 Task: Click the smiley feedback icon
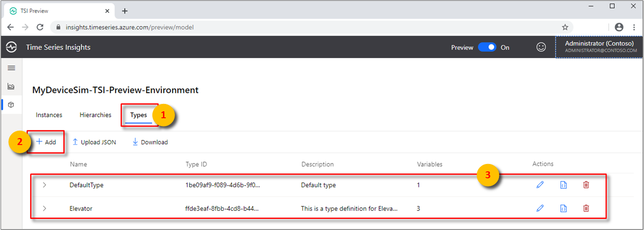coord(541,47)
